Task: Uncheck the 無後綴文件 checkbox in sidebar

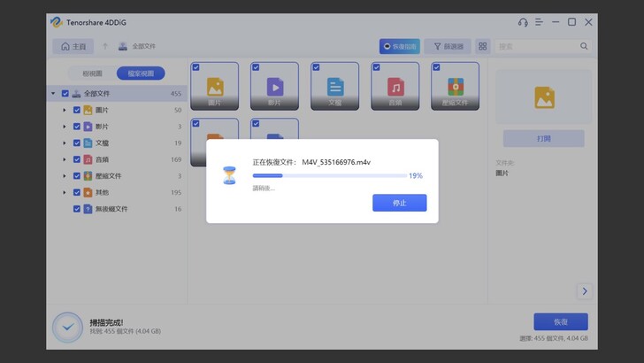Action: (76, 209)
